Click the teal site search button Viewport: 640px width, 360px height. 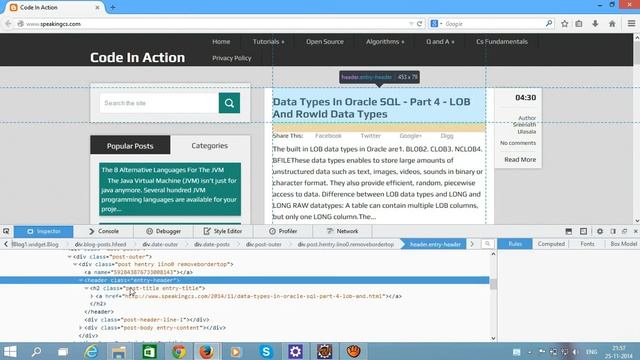coord(229,103)
